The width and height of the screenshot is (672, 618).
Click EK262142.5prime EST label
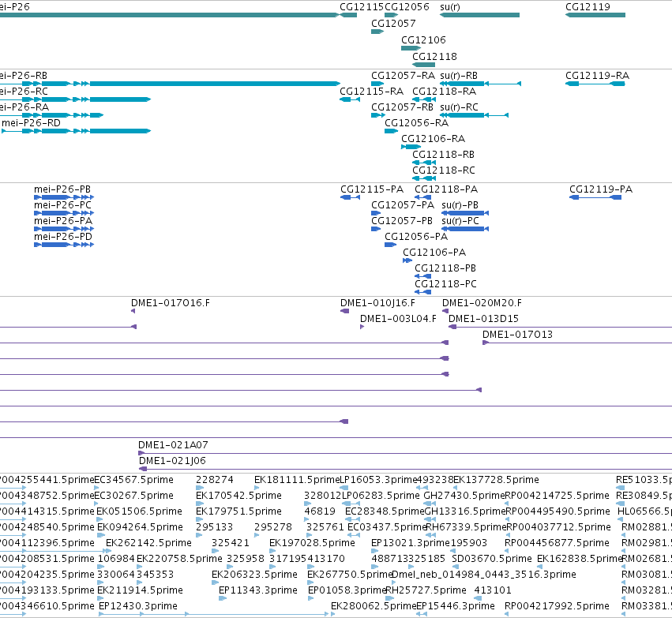(x=148, y=544)
